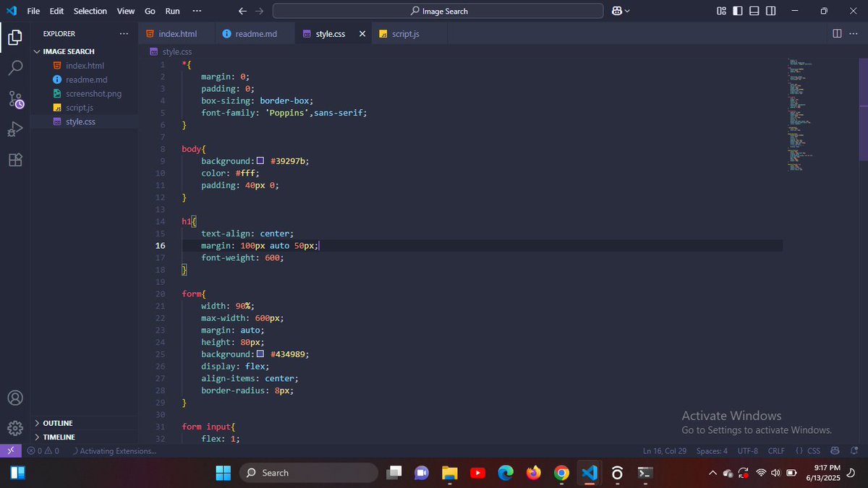Viewport: 868px width, 488px height.
Task: Open the Accounts icon above the gear
Action: (x=15, y=397)
